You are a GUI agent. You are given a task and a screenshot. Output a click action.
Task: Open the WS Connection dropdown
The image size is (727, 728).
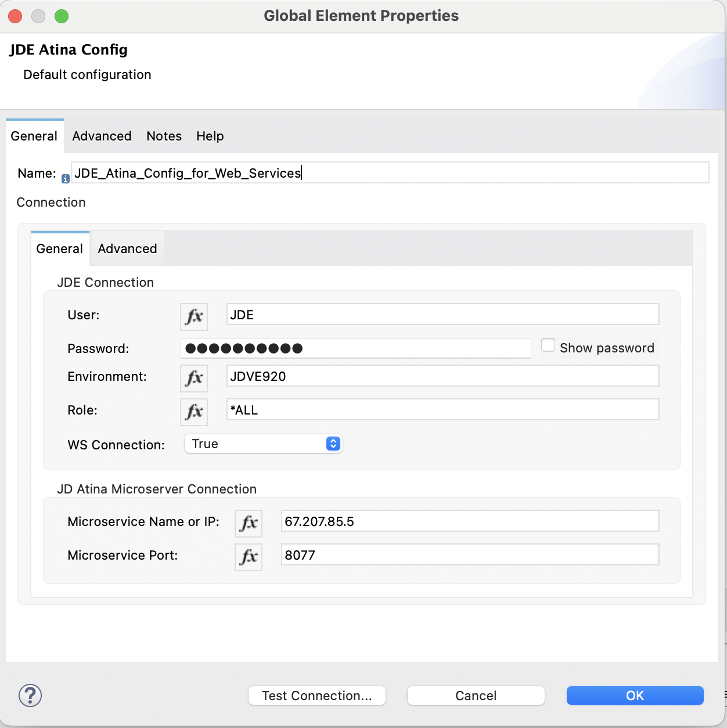[264, 444]
